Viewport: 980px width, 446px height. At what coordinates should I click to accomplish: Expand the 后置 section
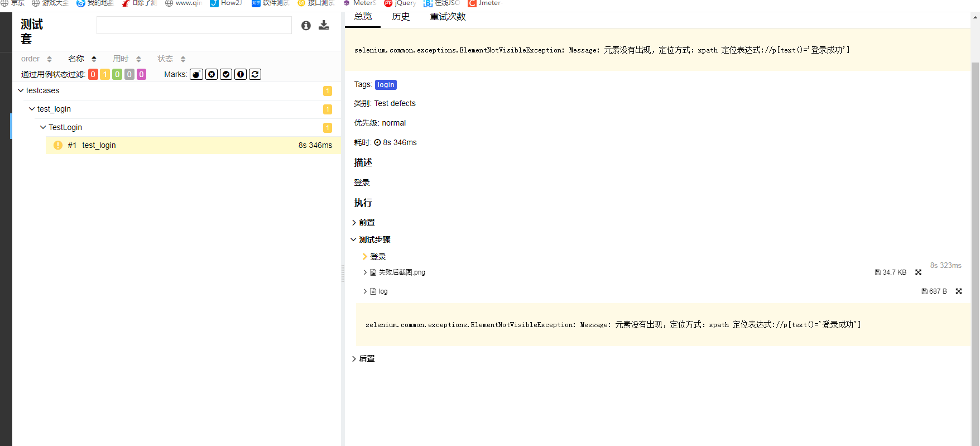click(x=364, y=358)
